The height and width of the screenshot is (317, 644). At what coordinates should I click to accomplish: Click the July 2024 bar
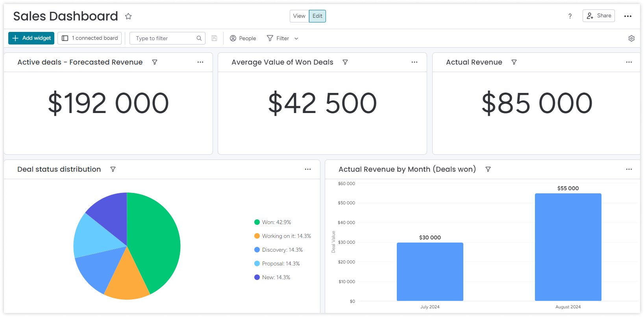(x=430, y=272)
